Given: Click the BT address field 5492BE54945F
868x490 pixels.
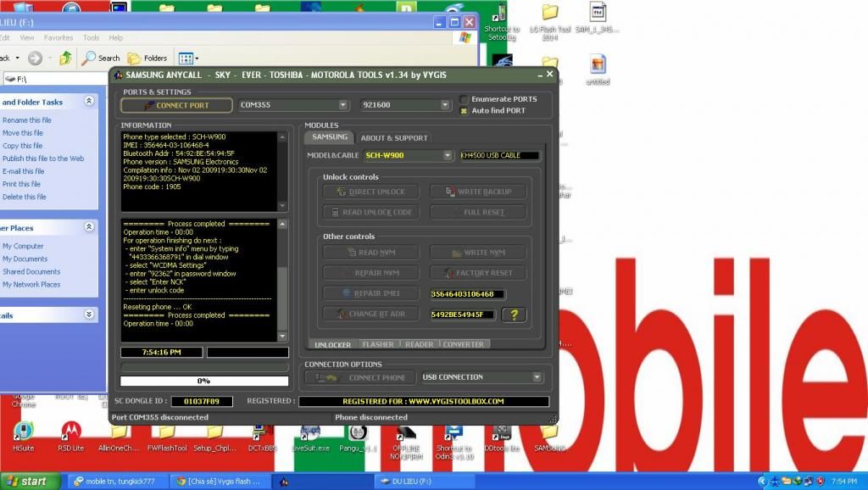Looking at the screenshot, I should click(462, 315).
